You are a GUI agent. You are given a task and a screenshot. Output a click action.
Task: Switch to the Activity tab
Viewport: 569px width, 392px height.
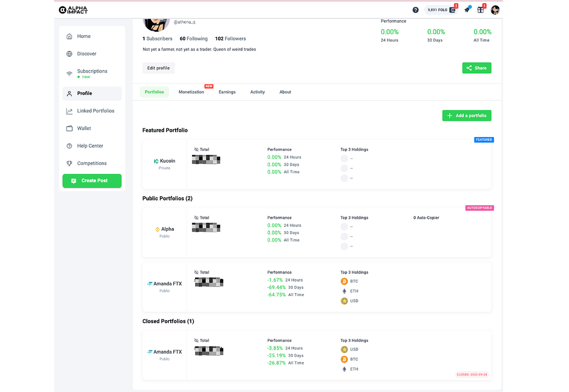[x=257, y=92]
